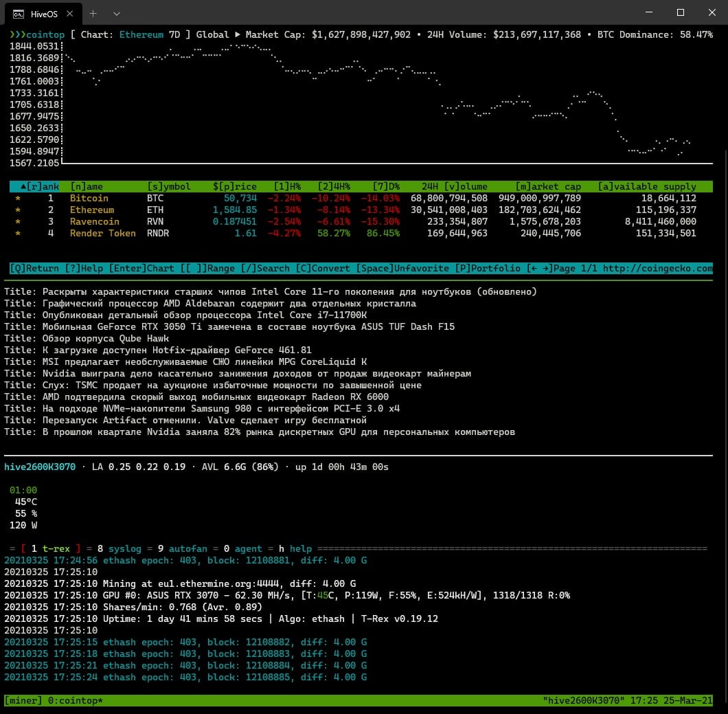Switch to the 0 agent tab
Screen dimensions: 728x714
[x=243, y=548]
